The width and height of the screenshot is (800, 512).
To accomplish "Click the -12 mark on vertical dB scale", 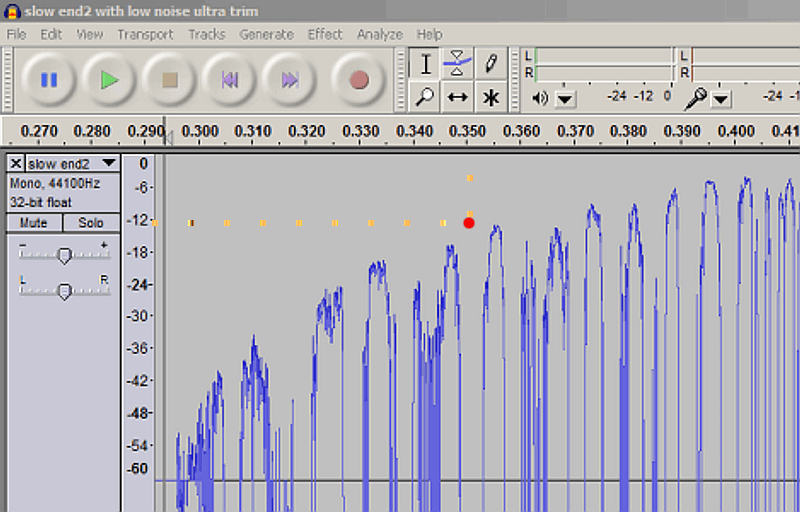I will 139,220.
